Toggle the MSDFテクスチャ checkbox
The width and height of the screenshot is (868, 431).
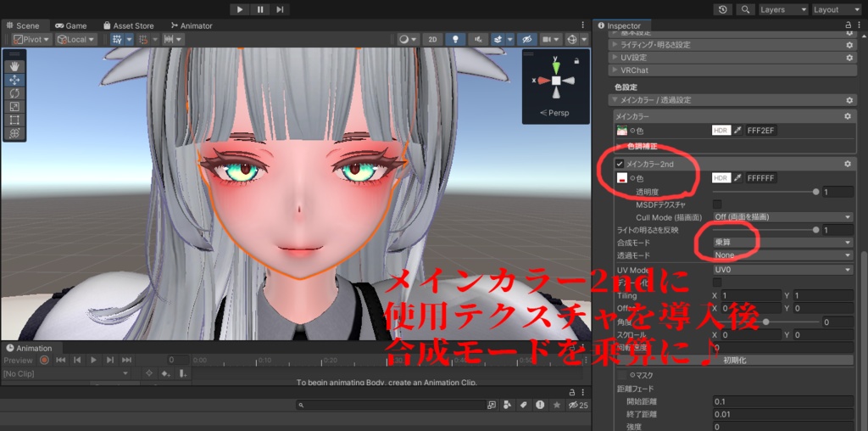click(717, 204)
